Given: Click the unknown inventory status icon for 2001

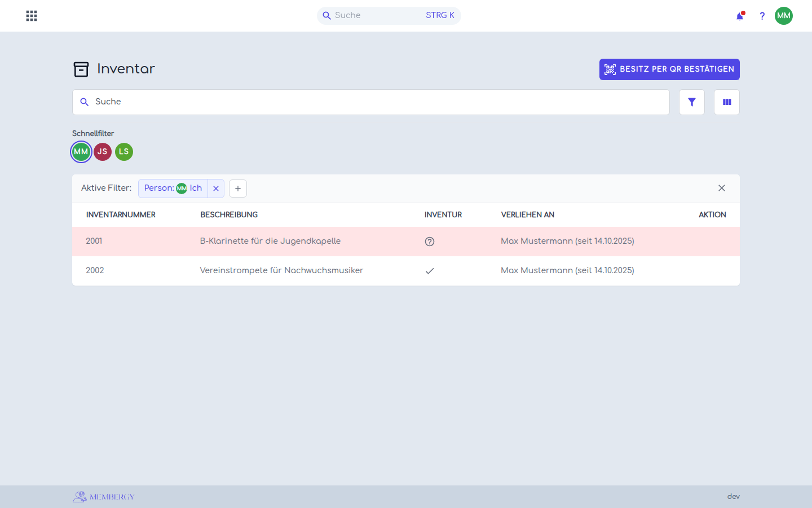Looking at the screenshot, I should (430, 242).
